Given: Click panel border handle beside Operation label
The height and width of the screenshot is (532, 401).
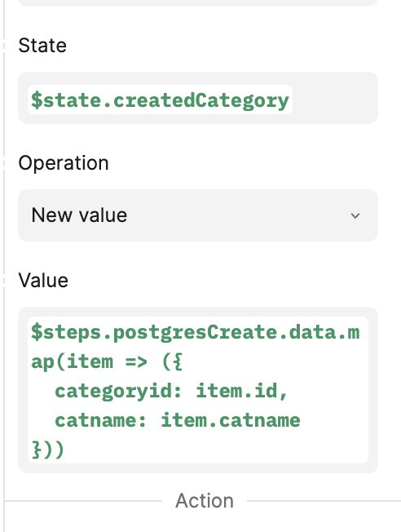Looking at the screenshot, I should click(x=4, y=163).
